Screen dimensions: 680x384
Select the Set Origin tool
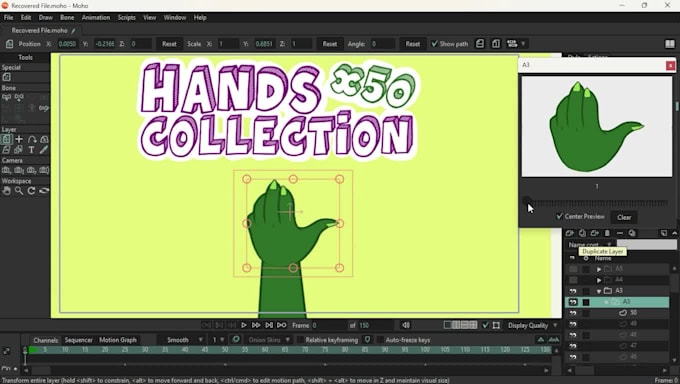click(19, 139)
